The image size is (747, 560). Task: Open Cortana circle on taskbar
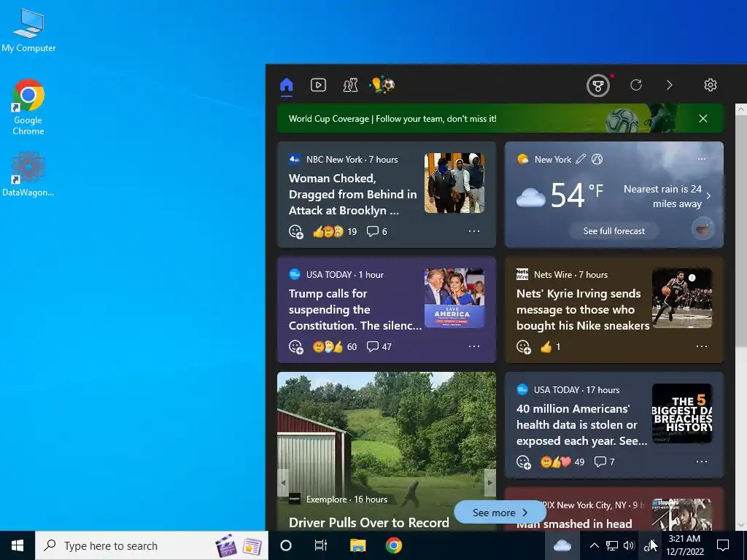click(x=286, y=545)
